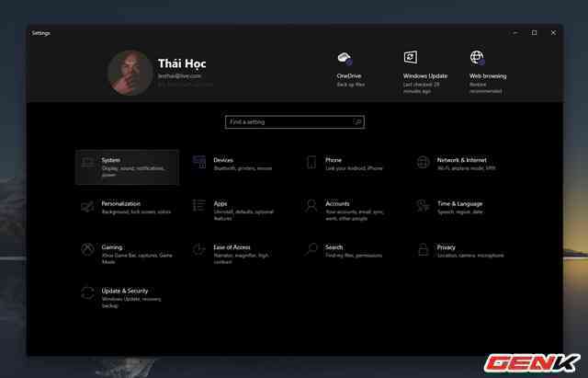Click the Apps label
588x378 pixels.
220,204
